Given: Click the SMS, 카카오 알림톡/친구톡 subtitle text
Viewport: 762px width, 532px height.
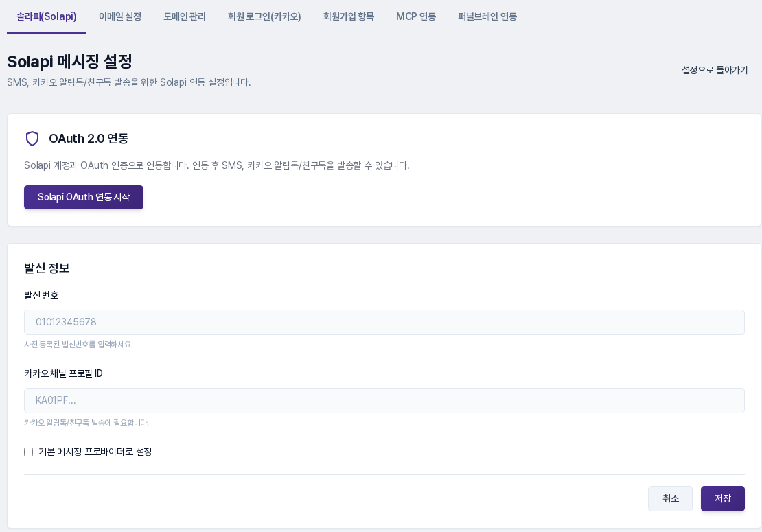Looking at the screenshot, I should point(129,82).
